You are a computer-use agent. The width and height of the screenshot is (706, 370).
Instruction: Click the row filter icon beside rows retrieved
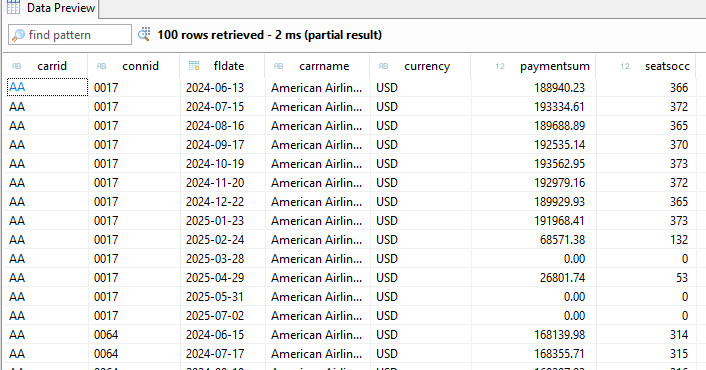144,34
